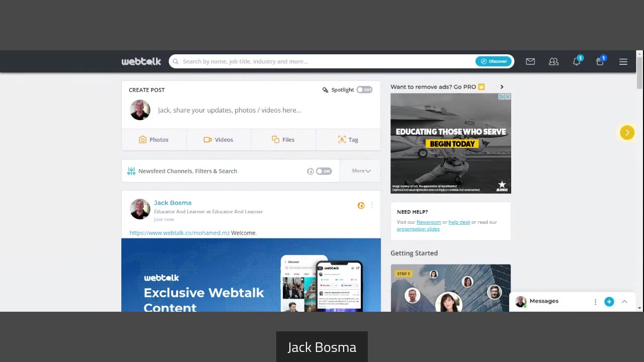The height and width of the screenshot is (362, 644).
Task: Click the search magnifier icon
Action: coord(176,61)
